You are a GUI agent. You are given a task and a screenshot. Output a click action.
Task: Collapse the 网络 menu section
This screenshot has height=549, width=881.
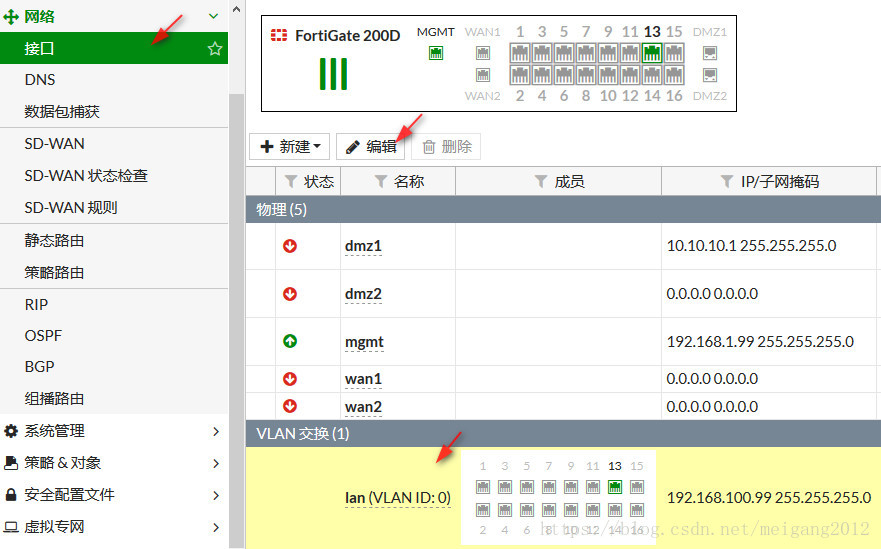214,16
